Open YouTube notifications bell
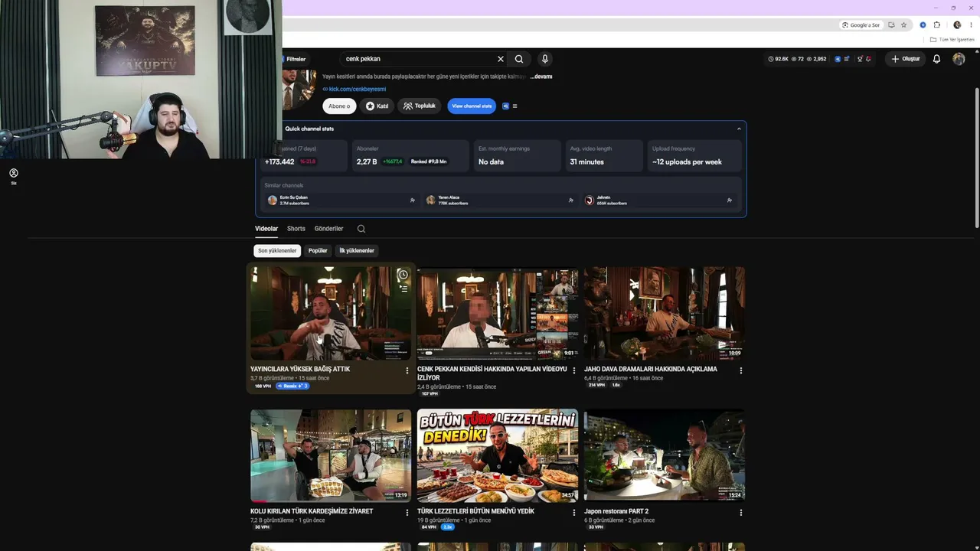980x551 pixels. [x=936, y=59]
